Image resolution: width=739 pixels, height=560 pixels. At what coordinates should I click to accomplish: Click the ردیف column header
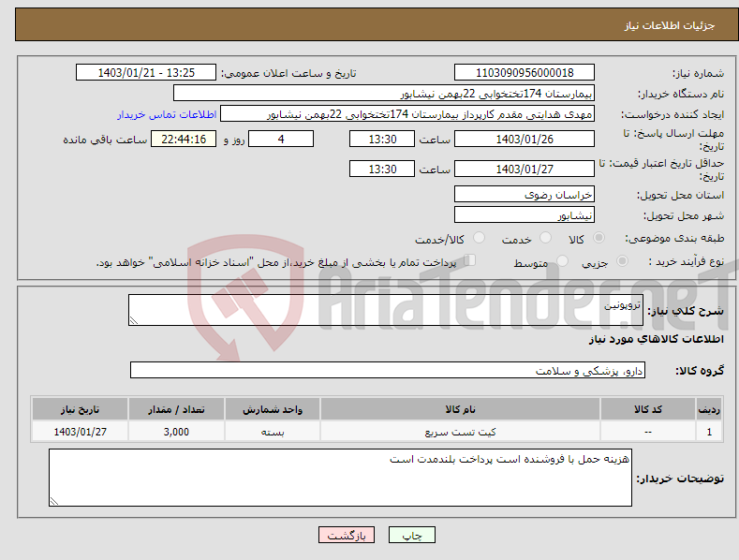709,409
